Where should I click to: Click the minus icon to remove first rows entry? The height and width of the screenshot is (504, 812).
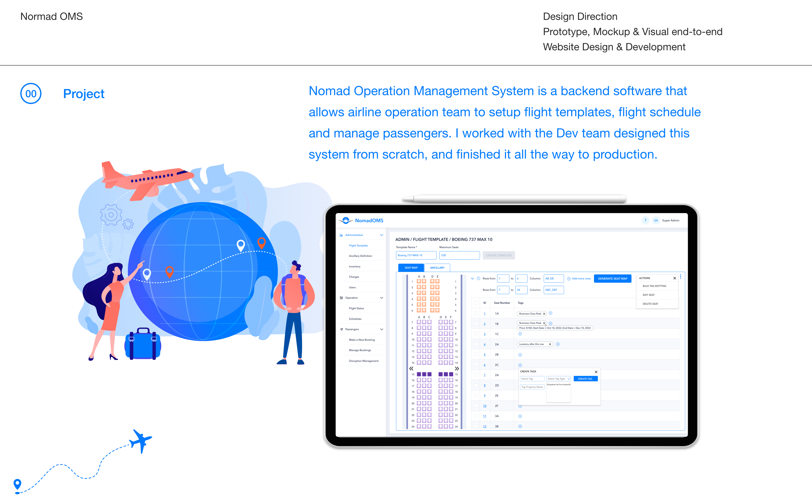click(478, 278)
